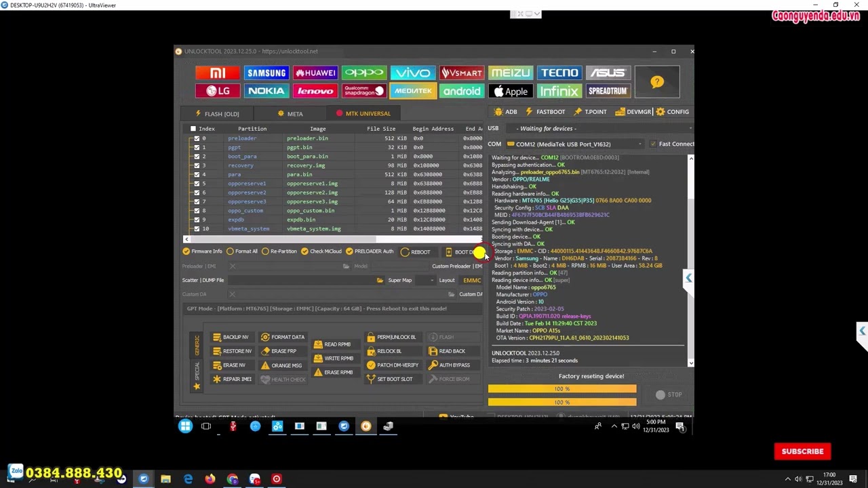868x488 pixels.
Task: Choose the Apple brand tile
Action: coord(511,91)
